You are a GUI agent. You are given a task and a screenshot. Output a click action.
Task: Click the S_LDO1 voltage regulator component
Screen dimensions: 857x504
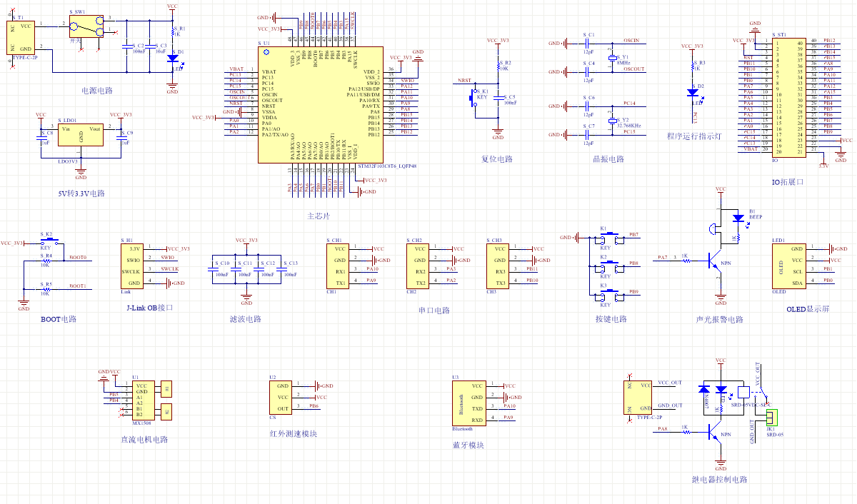pos(81,132)
